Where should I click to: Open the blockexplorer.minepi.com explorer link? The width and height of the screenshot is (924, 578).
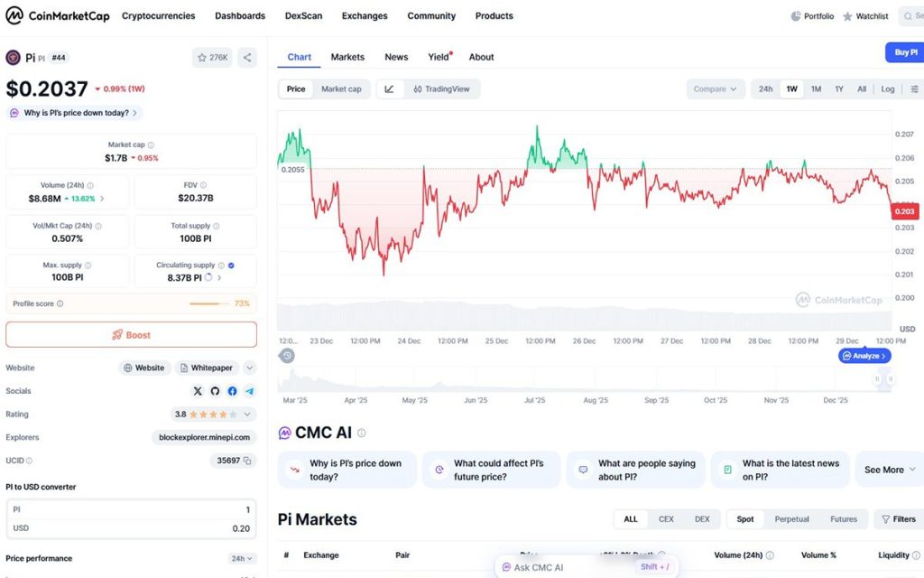tap(204, 437)
